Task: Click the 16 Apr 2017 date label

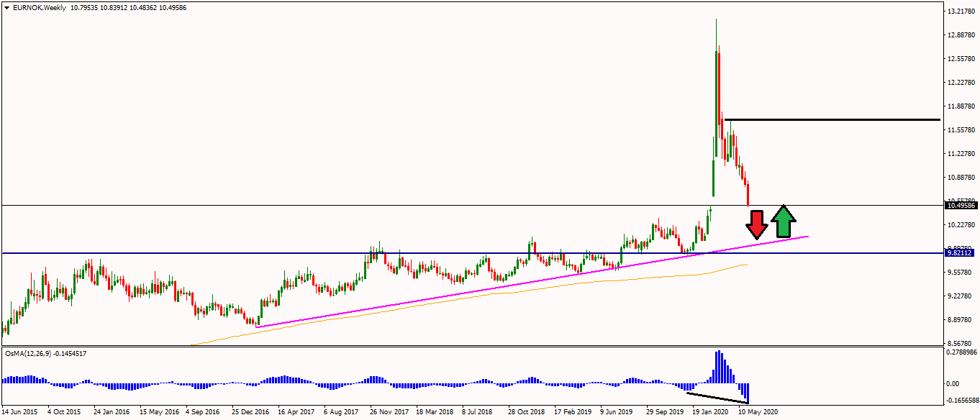Action: tap(296, 413)
